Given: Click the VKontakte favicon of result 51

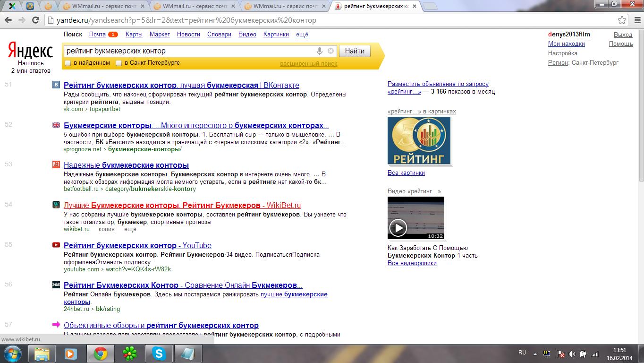Looking at the screenshot, I should (56, 85).
